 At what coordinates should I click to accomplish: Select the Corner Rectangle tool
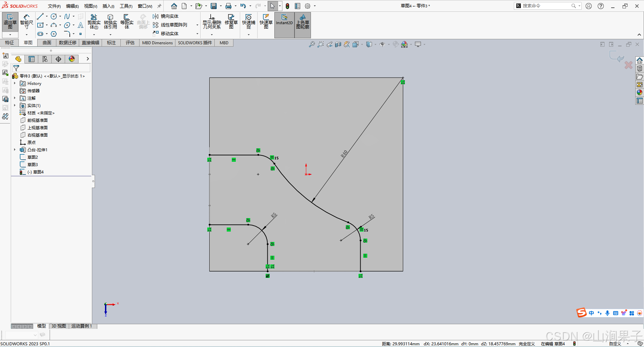(x=40, y=25)
